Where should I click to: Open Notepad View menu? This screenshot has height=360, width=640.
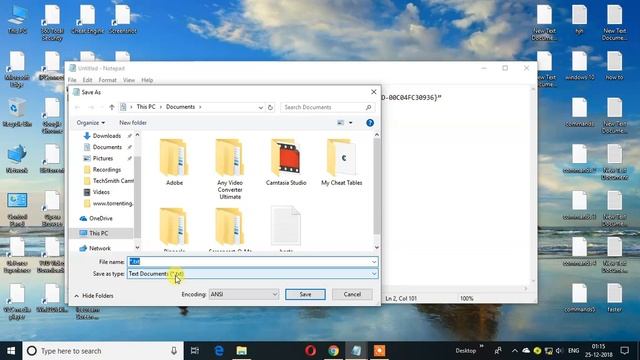click(x=129, y=80)
